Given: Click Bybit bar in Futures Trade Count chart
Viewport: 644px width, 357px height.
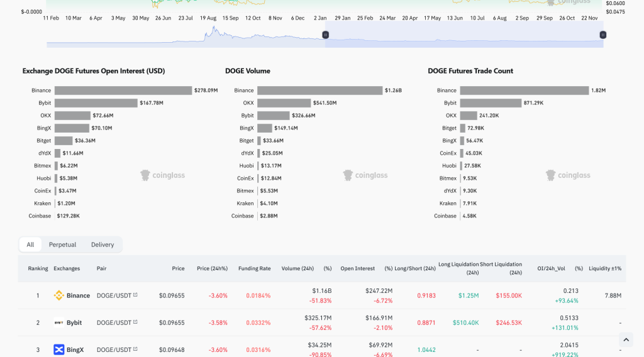Looking at the screenshot, I should coord(491,103).
